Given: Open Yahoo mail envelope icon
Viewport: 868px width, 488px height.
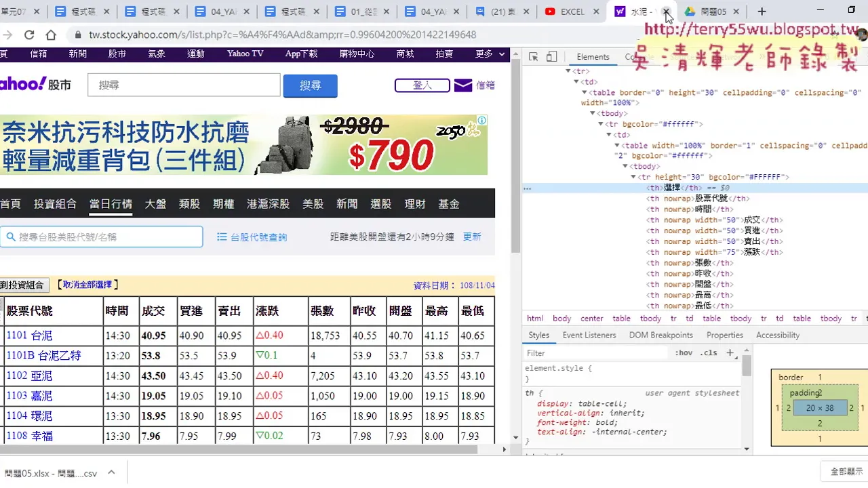Looking at the screenshot, I should click(463, 85).
